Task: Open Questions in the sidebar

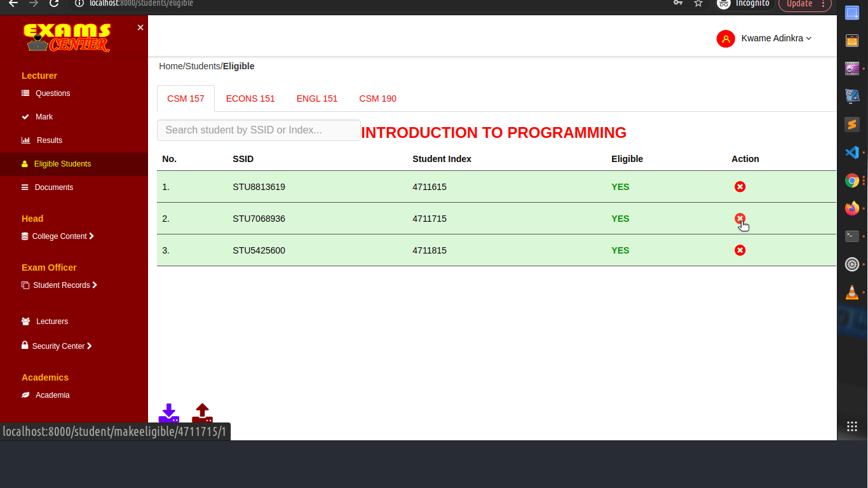Action: 53,93
